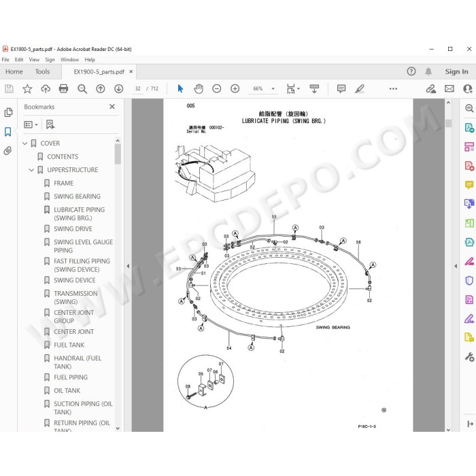Open the File menu
476x476 pixels.
(x=5, y=60)
